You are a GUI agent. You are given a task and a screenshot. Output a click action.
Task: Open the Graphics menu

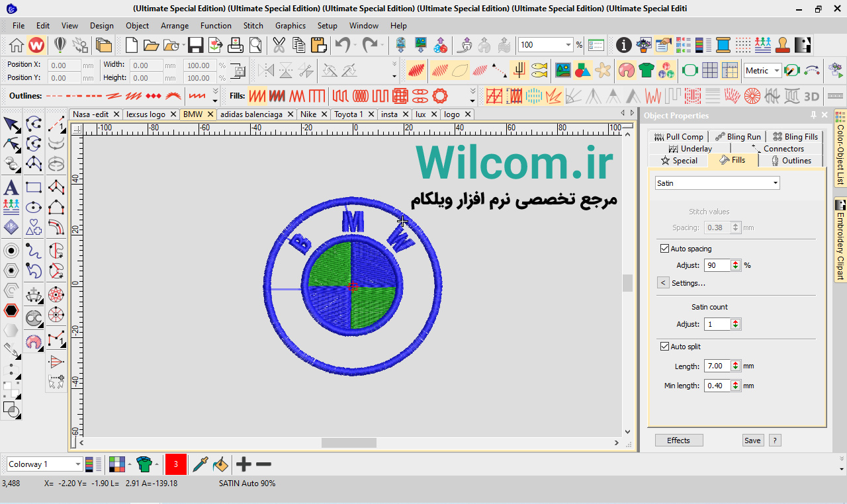point(290,26)
